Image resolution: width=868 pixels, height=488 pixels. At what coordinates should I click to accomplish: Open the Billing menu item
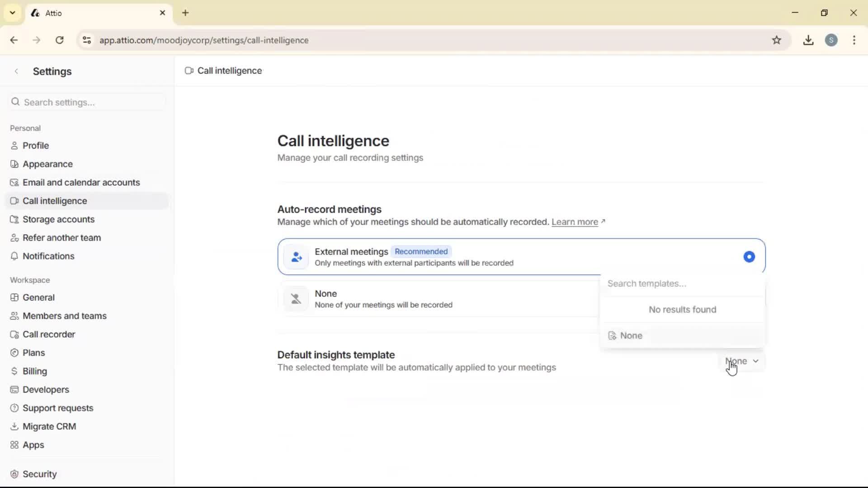pyautogui.click(x=34, y=371)
